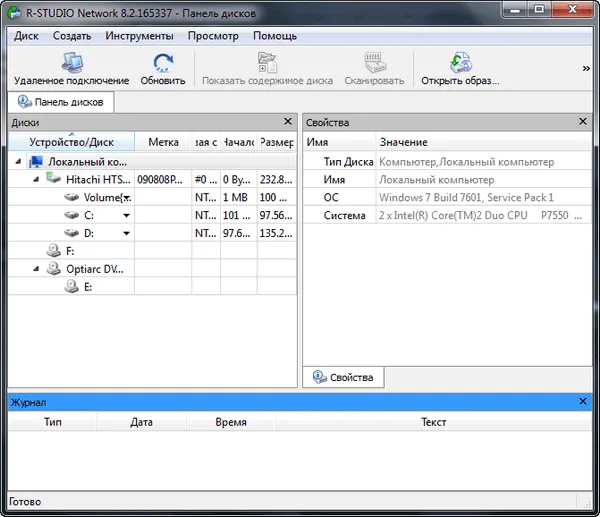Viewport: 600px width, 517px height.
Task: Click the Тип column header in Журнал
Action: pyautogui.click(x=52, y=422)
